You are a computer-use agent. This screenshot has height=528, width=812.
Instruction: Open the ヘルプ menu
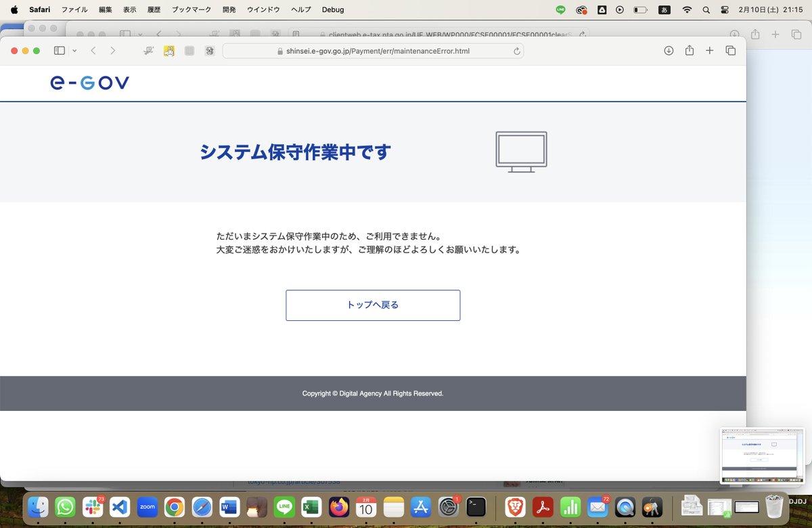(x=301, y=9)
